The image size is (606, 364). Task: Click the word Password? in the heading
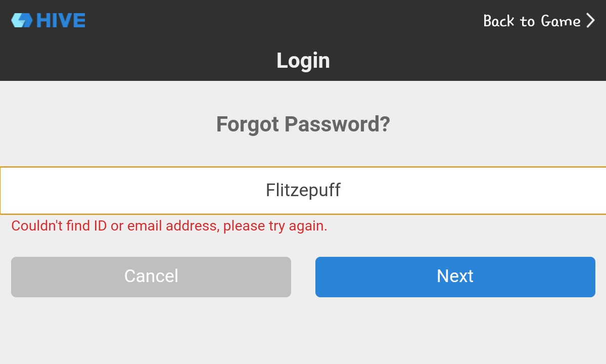pyautogui.click(x=338, y=124)
